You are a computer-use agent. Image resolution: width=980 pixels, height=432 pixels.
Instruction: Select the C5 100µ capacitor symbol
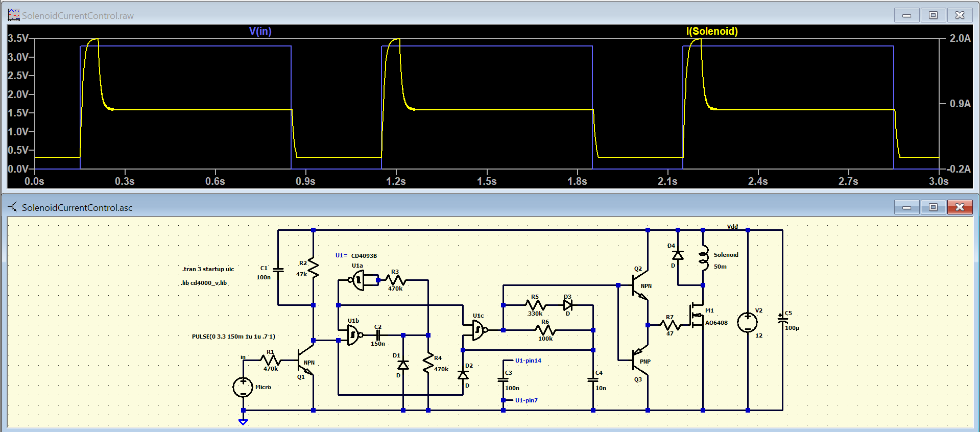tap(782, 320)
